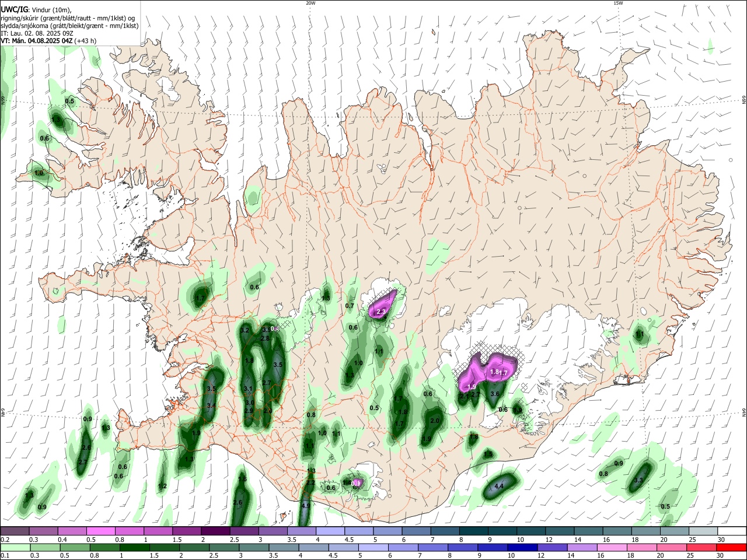Click the '30' label under the top legend row

(x=721, y=540)
